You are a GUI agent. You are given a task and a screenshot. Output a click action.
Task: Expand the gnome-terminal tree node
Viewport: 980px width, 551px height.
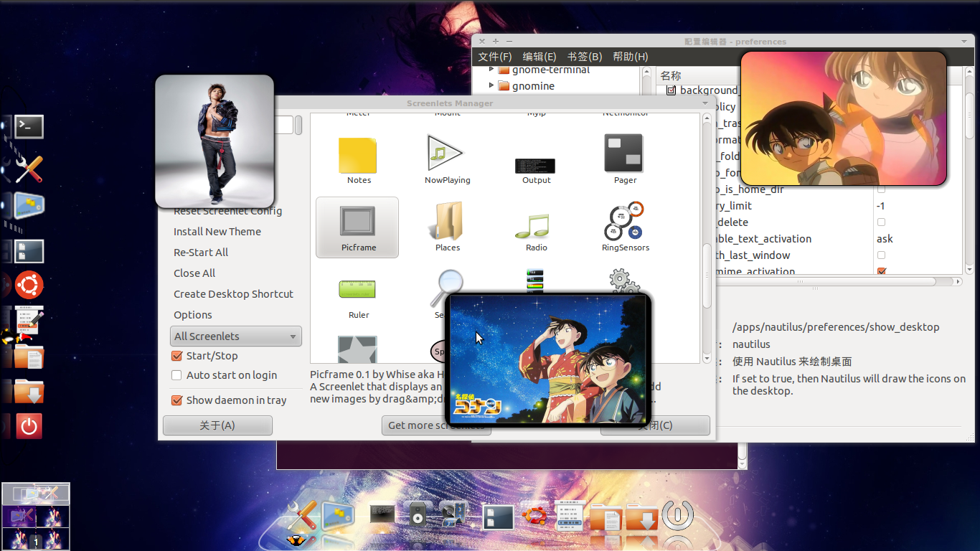pos(491,70)
